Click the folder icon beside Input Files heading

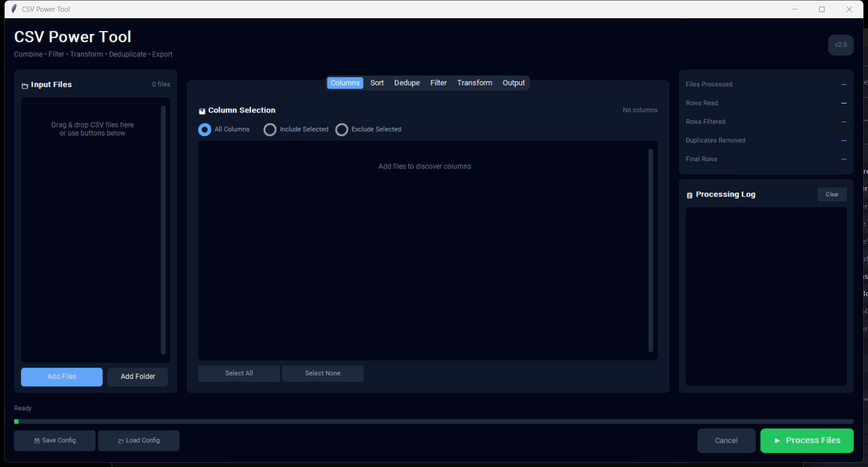[x=25, y=85]
